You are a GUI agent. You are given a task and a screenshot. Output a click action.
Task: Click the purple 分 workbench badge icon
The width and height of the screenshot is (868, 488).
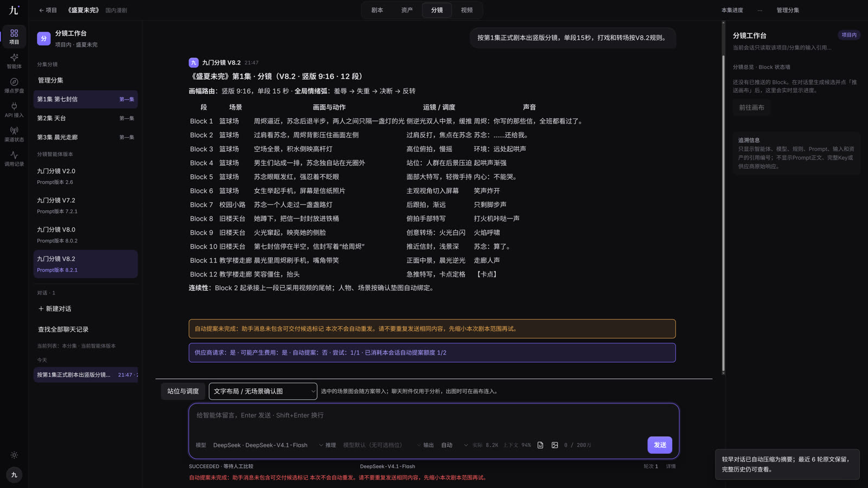pyautogui.click(x=44, y=38)
